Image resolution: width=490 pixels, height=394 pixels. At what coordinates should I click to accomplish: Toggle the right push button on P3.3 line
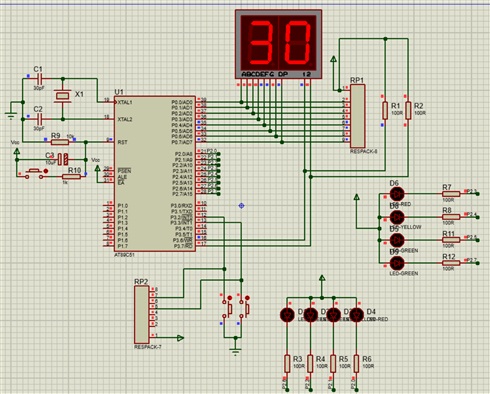[246, 309]
